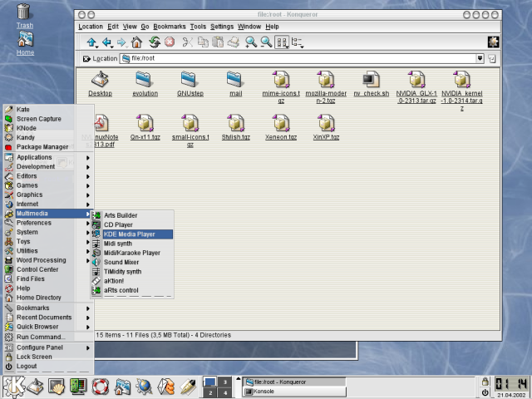Expand the Games submenu
This screenshot has height=399, width=532.
click(48, 185)
